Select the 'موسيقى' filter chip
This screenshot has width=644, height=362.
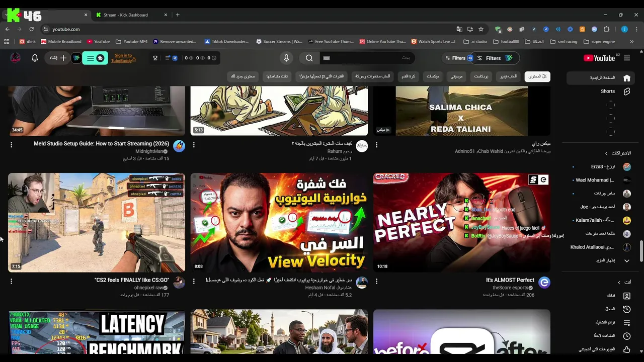click(456, 76)
